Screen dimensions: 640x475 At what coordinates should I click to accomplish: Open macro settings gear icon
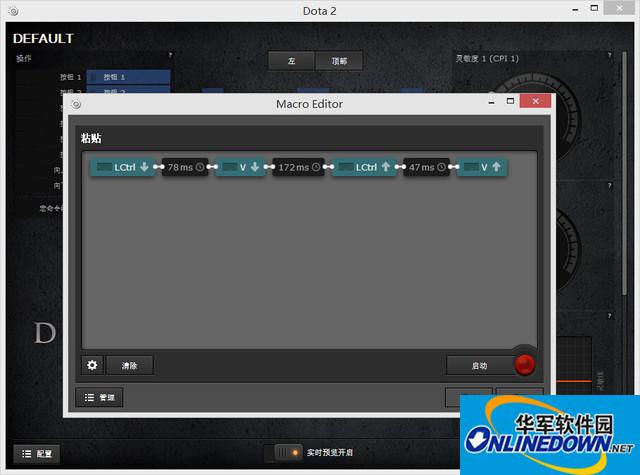pos(92,365)
